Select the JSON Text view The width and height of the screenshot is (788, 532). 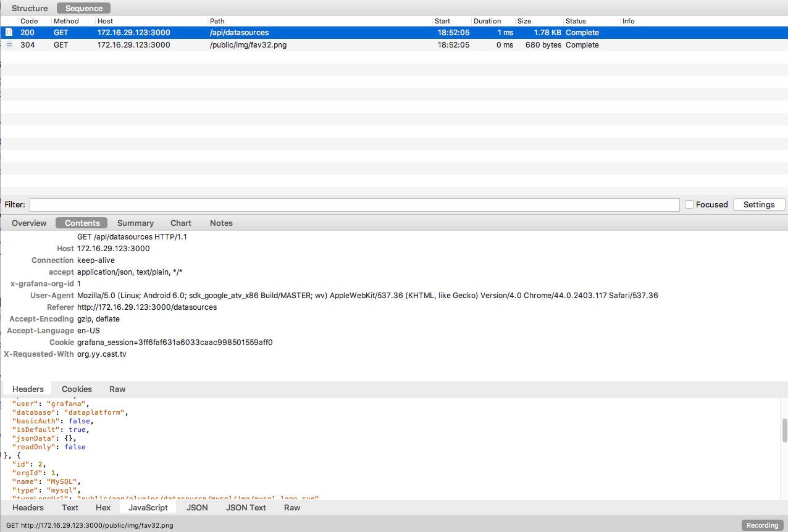pyautogui.click(x=245, y=507)
